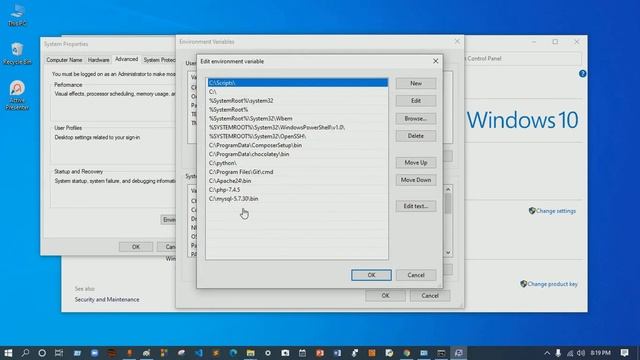
Task: Open Cortana circle icon
Action: [x=42, y=353]
